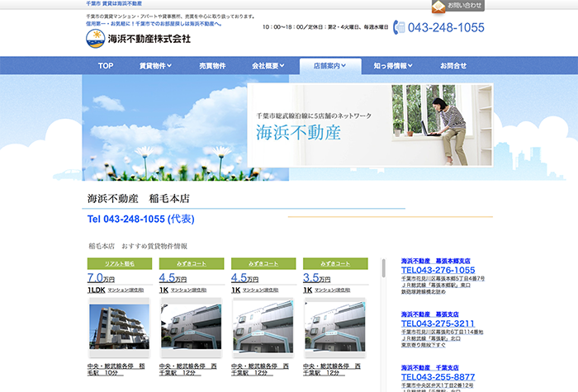578x392 pixels.
Task: Expand the 賃貸物件 dropdown menu
Action: tap(155, 66)
